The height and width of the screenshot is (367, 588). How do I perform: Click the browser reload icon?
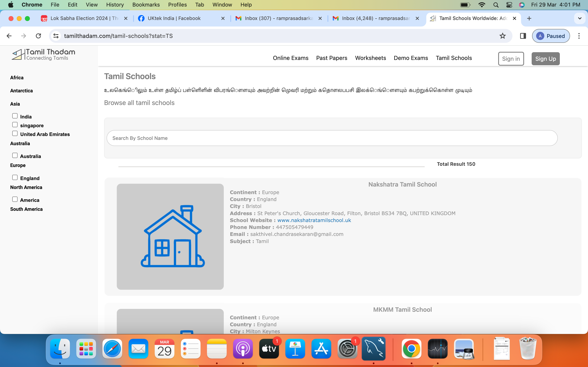pyautogui.click(x=38, y=36)
